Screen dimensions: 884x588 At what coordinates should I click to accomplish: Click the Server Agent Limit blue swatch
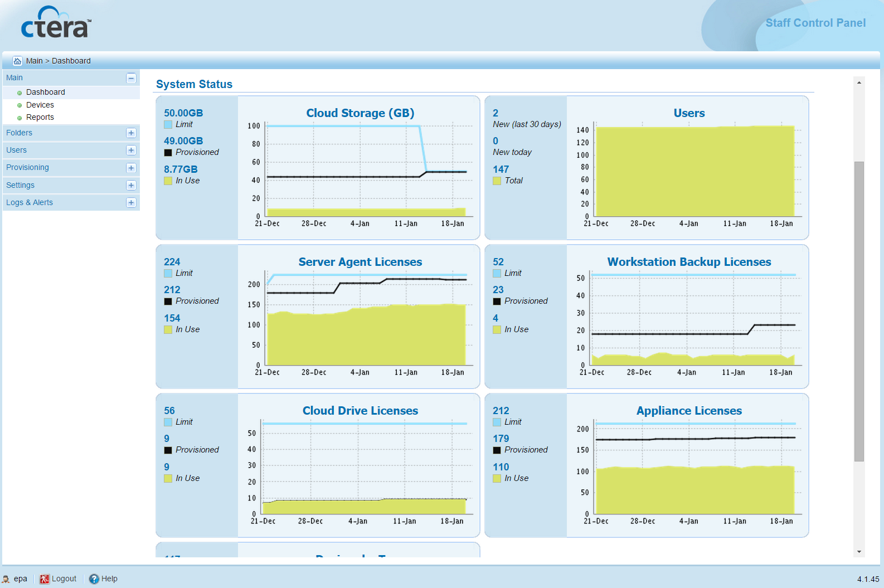(x=168, y=274)
